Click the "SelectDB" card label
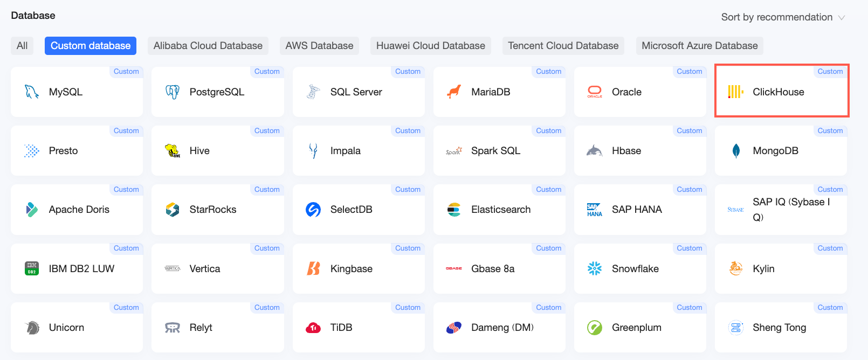 pos(352,210)
